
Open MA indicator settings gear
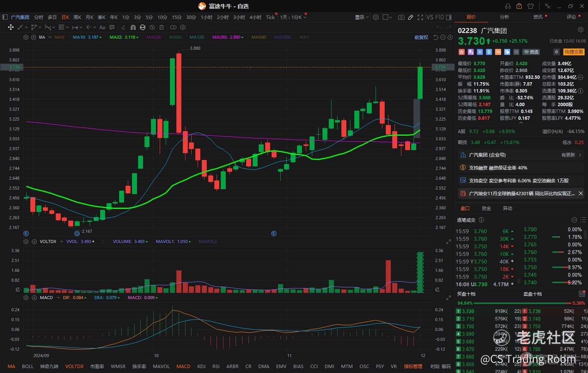point(26,37)
